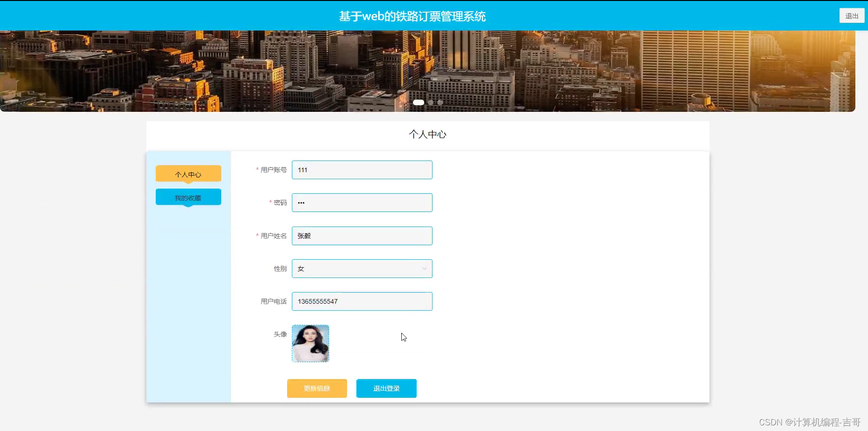
Task: Select the first carousel indicator dot
Action: pyautogui.click(x=419, y=102)
